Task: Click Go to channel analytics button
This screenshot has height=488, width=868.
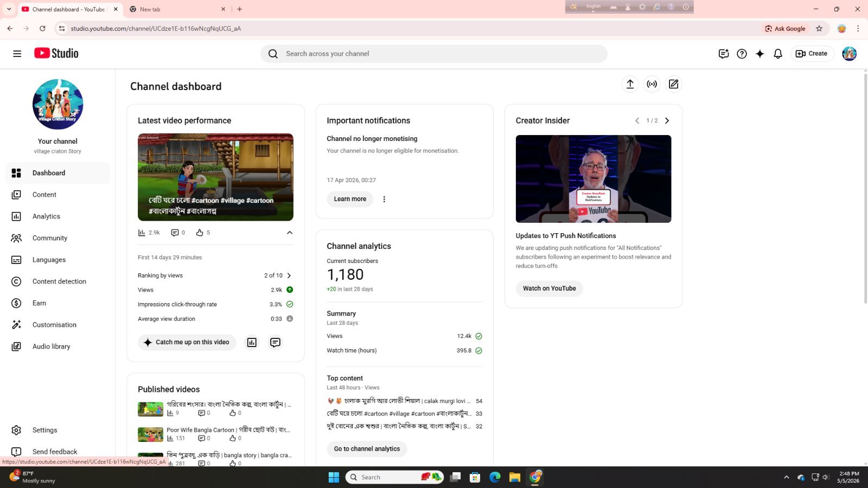Action: point(367,449)
